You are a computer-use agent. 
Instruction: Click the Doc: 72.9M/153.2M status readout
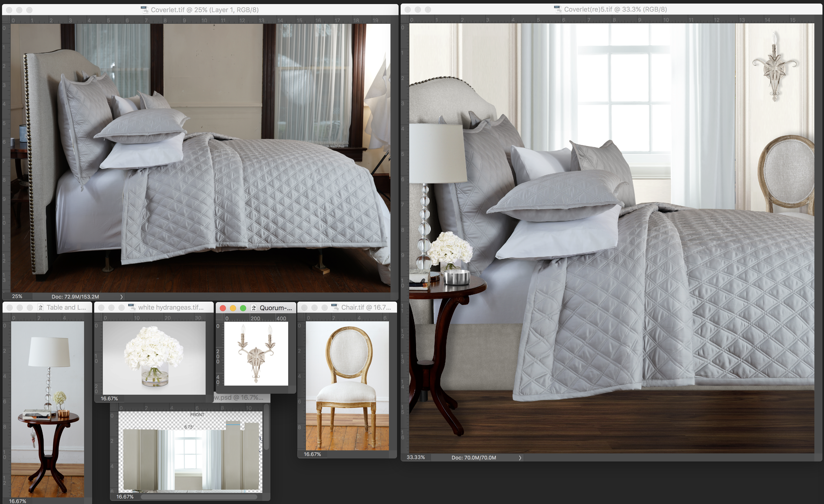[x=75, y=297]
